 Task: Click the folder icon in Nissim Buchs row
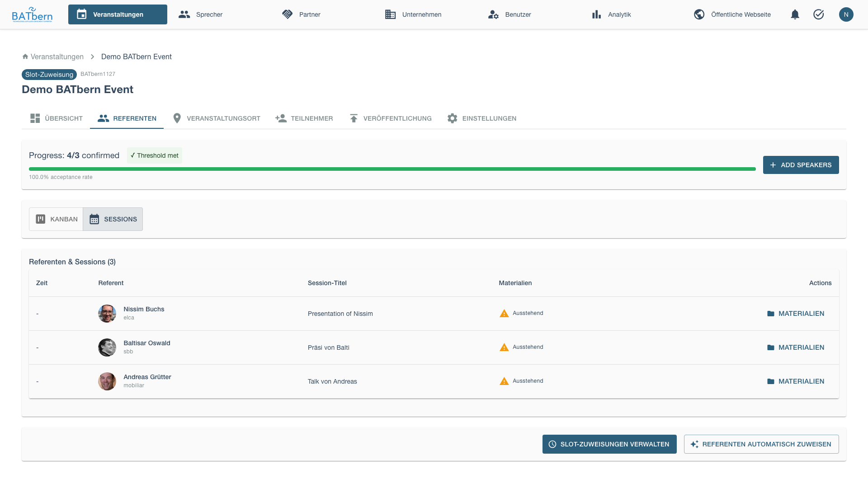pyautogui.click(x=771, y=314)
